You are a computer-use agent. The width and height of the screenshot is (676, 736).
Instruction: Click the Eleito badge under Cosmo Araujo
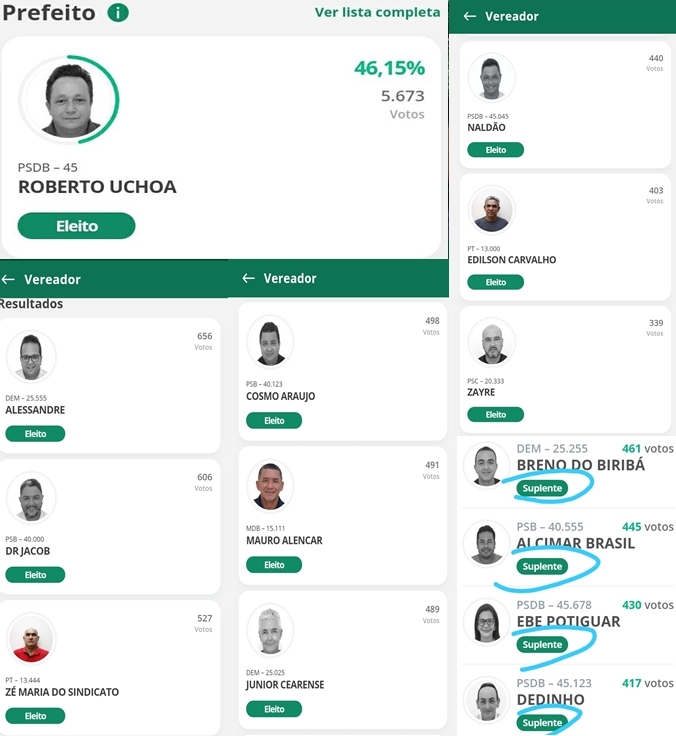click(274, 421)
